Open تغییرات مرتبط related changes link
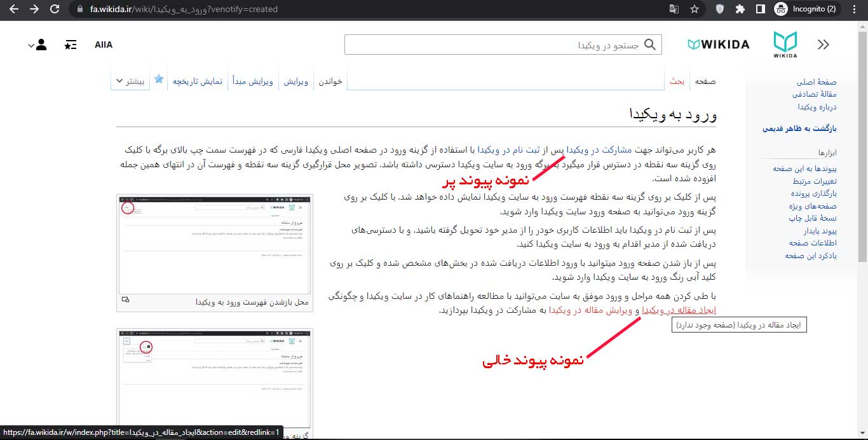The image size is (868, 440). pyautogui.click(x=813, y=181)
